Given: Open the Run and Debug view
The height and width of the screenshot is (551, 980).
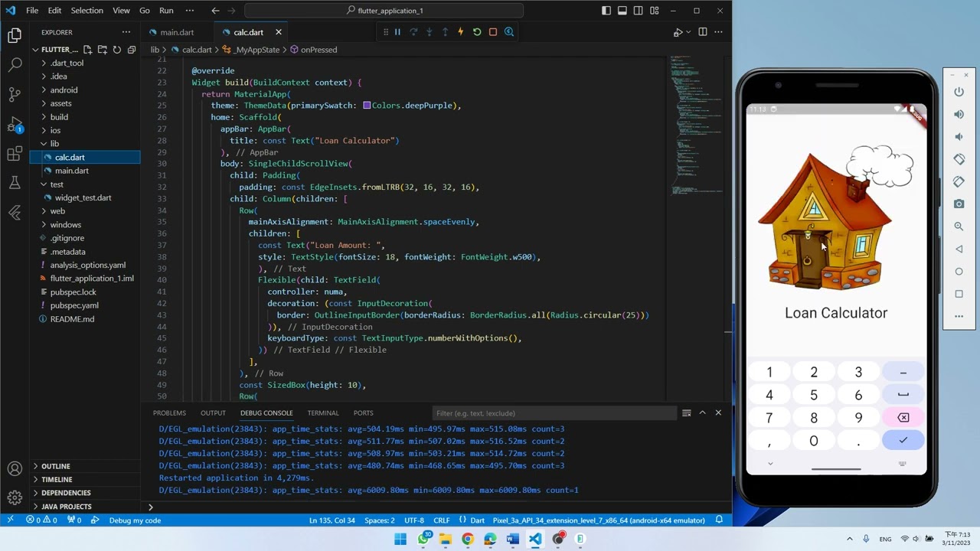Looking at the screenshot, I should point(15,124).
